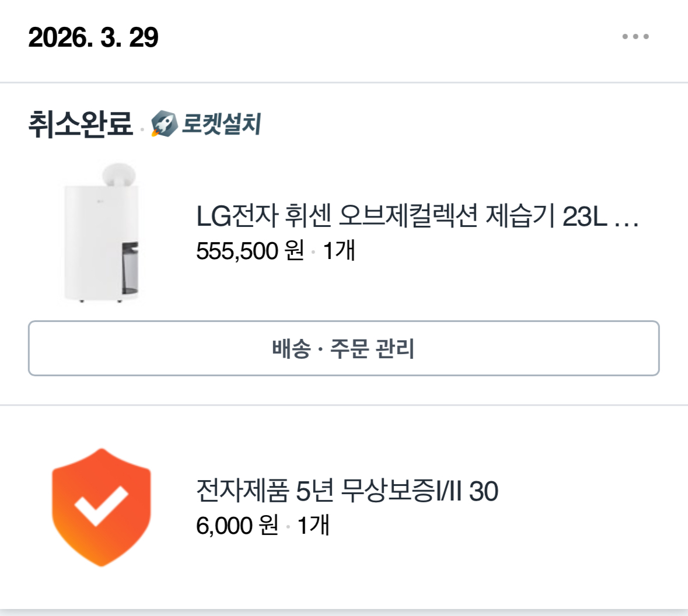Open the LG전자 휘센 오브제컬렉션 제습기 title
This screenshot has width=688, height=616.
373,217
